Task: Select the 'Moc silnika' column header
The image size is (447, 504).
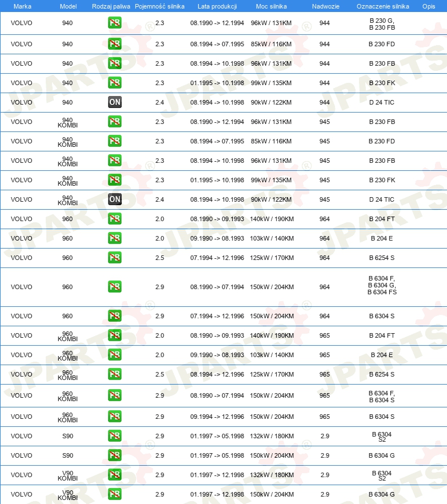Action: tap(272, 6)
